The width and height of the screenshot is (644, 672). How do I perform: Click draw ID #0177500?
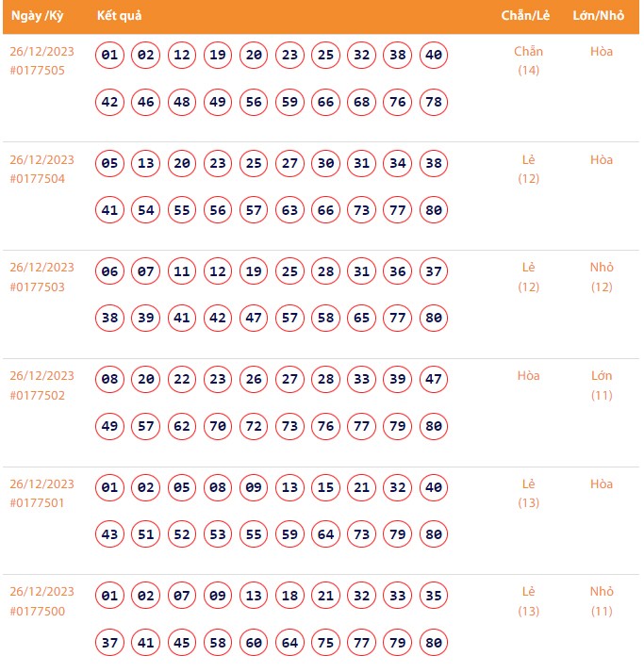click(38, 611)
